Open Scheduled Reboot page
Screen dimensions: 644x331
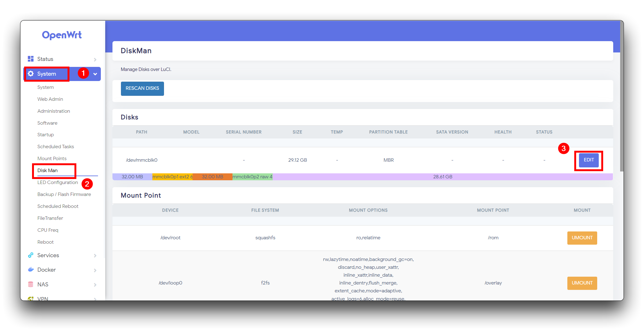(58, 206)
